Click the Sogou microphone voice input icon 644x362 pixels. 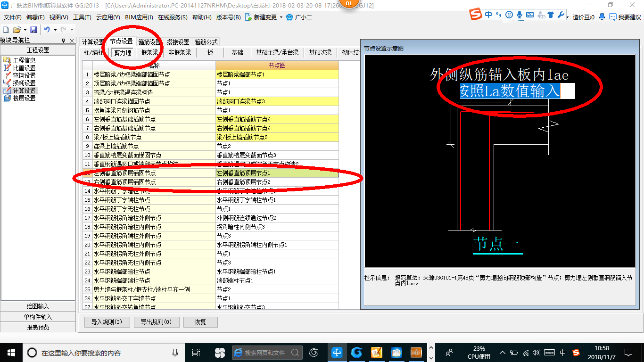tap(520, 15)
